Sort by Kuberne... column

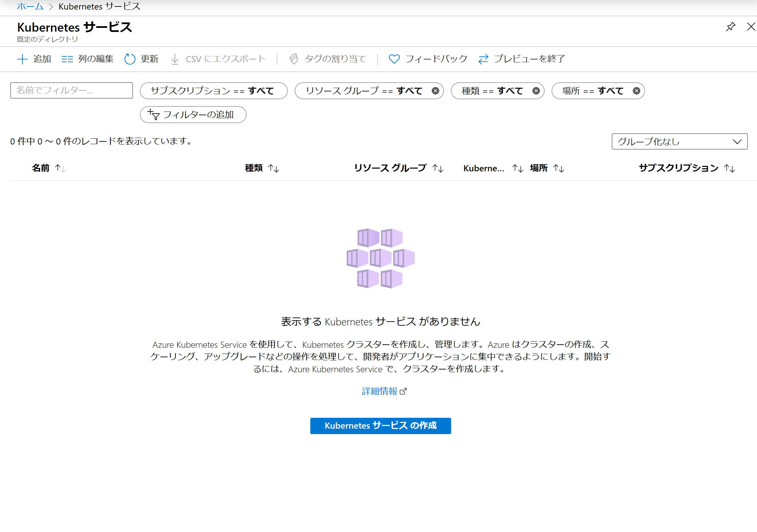[493, 168]
